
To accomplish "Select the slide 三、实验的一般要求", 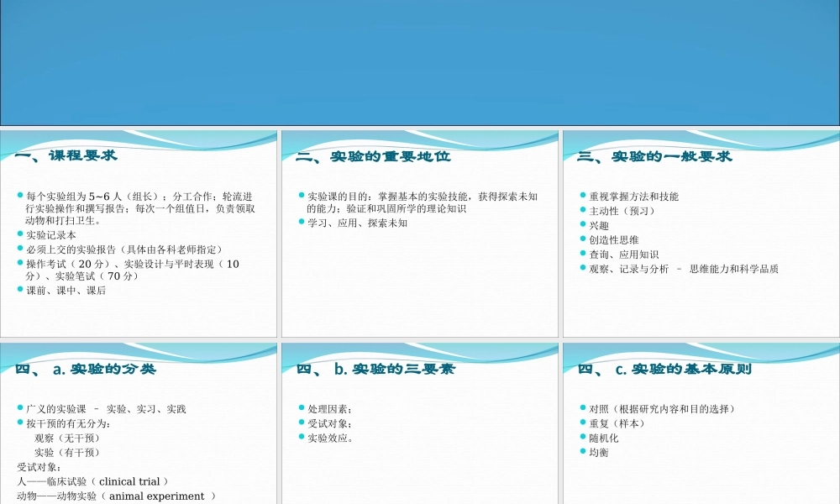I will tap(701, 235).
